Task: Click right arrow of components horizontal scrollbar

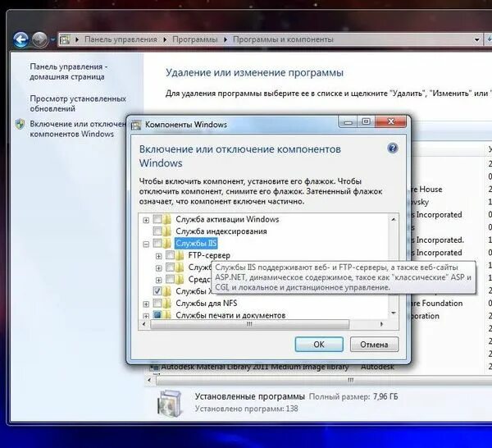Action: (381, 324)
